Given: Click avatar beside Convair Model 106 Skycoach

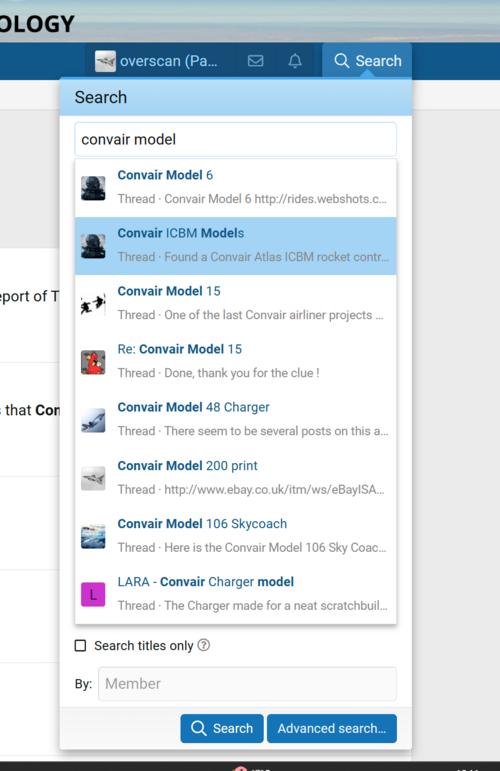Looking at the screenshot, I should coord(93,536).
